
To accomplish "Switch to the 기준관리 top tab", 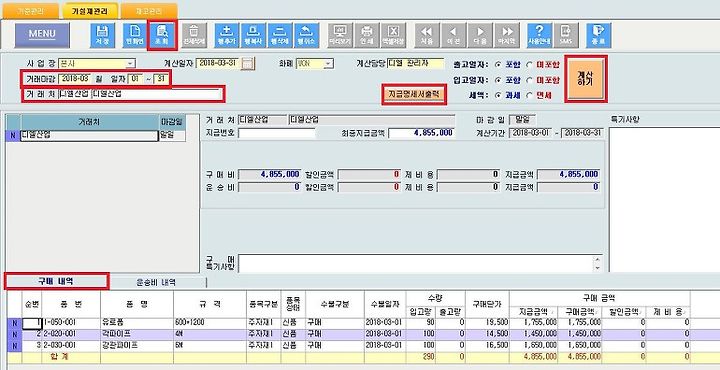I will pyautogui.click(x=30, y=11).
